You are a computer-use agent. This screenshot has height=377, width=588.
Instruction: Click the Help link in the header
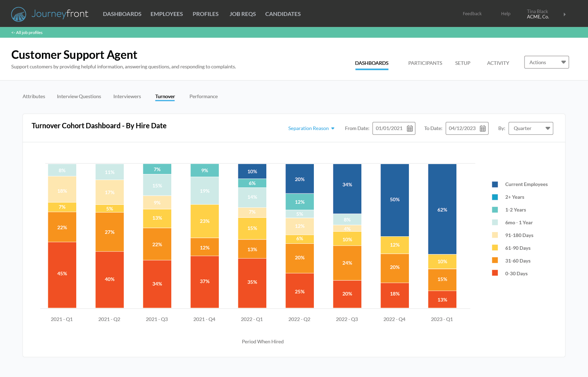pyautogui.click(x=505, y=14)
